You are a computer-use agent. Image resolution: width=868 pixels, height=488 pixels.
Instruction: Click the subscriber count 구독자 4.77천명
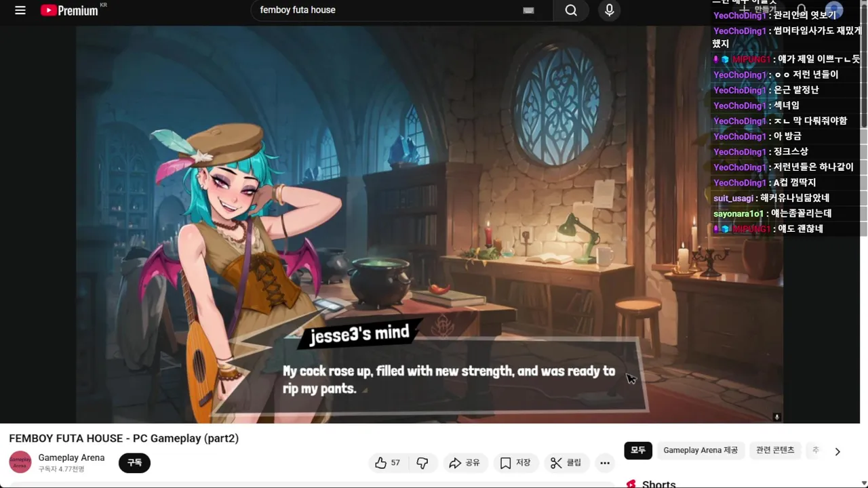coord(62,469)
